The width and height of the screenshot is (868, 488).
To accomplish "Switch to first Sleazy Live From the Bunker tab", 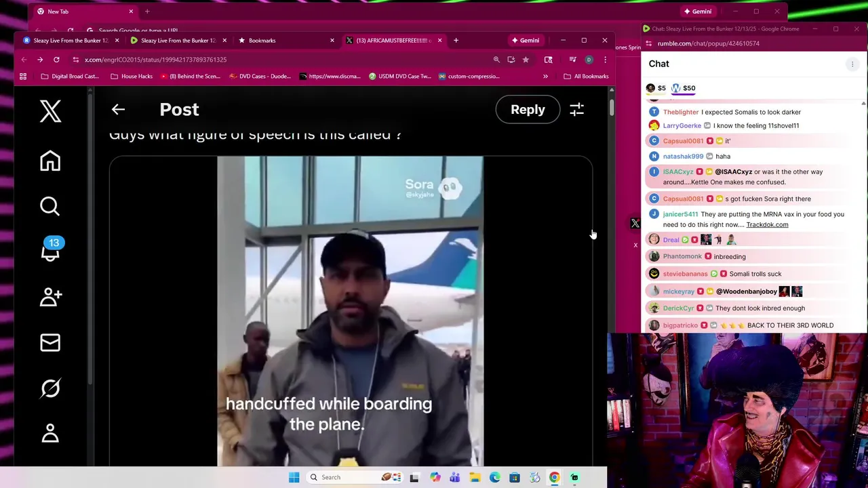I will [71, 41].
